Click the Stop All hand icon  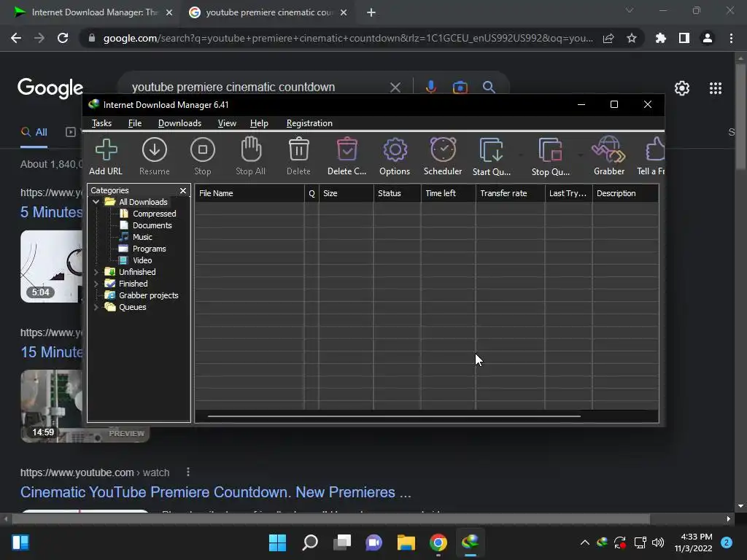click(251, 156)
